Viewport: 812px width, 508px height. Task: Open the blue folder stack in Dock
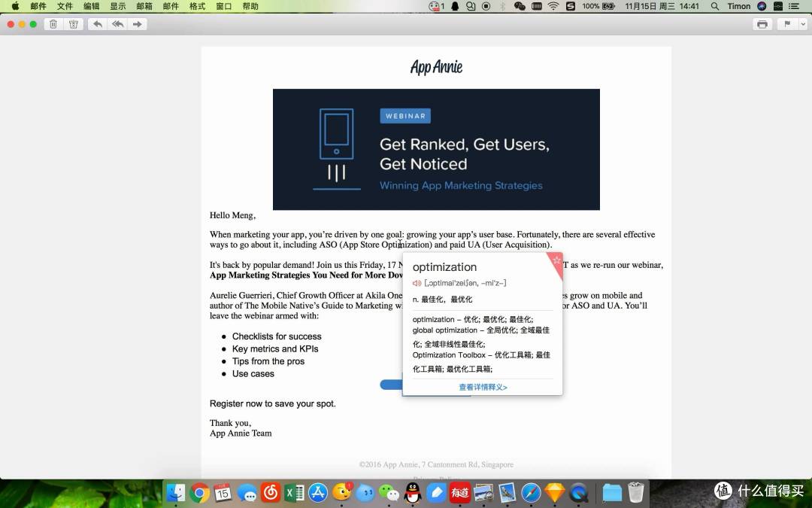[611, 493]
